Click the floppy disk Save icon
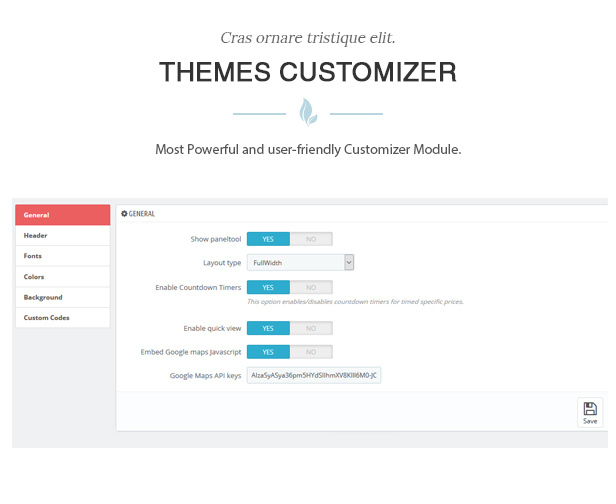Image resolution: width=616 pixels, height=504 pixels. click(590, 409)
